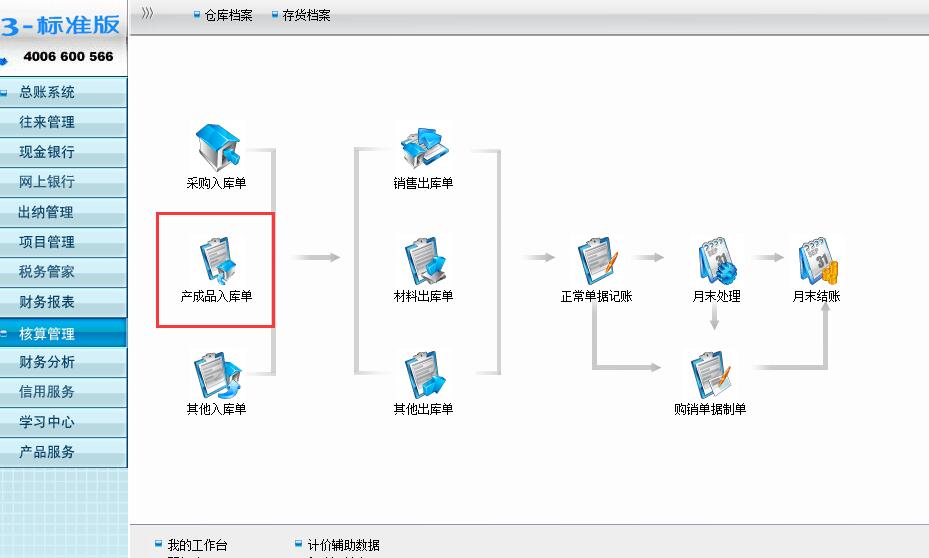The image size is (929, 558).
Task: Open the 购销单据制单 icon
Action: click(710, 375)
